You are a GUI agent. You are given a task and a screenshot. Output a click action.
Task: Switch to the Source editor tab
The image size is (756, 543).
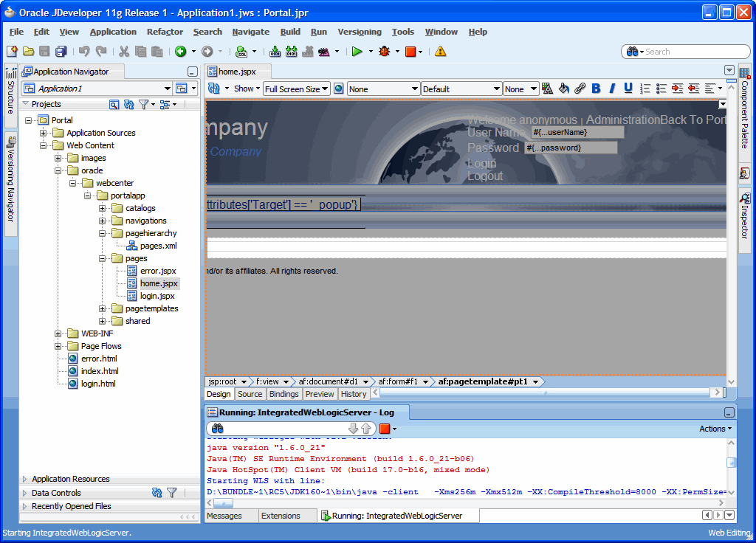(x=250, y=394)
